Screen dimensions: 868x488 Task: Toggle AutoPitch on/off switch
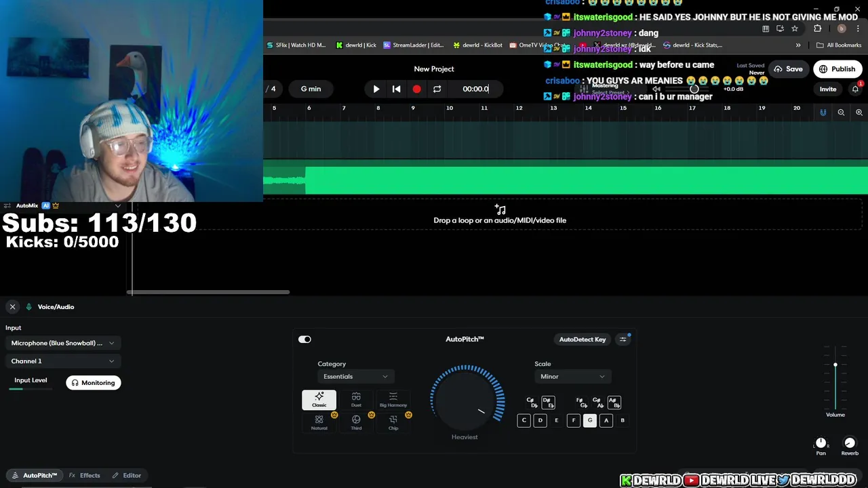(304, 340)
